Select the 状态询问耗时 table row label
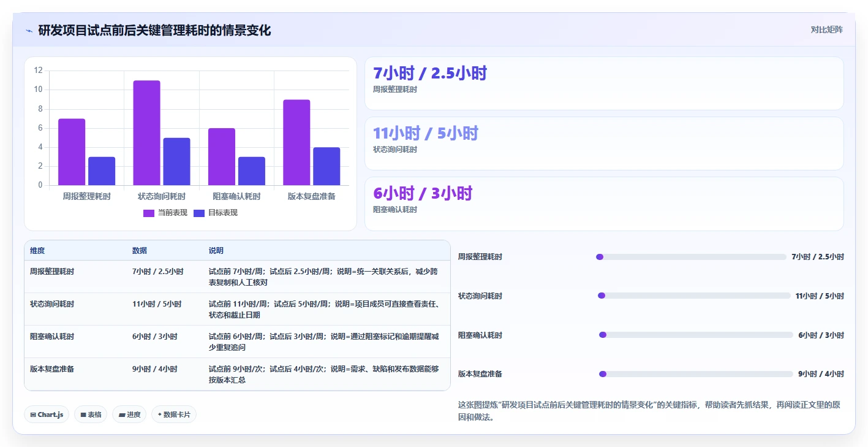Viewport: 868px width, 447px height. [52, 304]
